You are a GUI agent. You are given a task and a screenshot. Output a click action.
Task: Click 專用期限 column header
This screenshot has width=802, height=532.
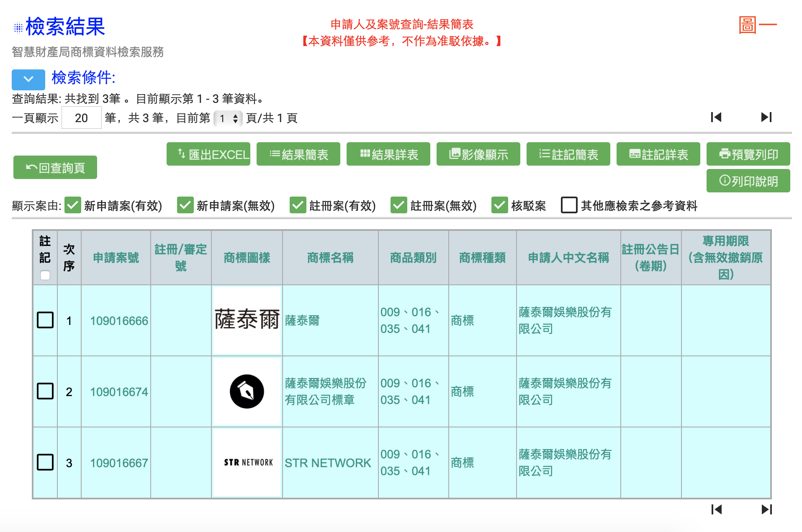pyautogui.click(x=726, y=258)
